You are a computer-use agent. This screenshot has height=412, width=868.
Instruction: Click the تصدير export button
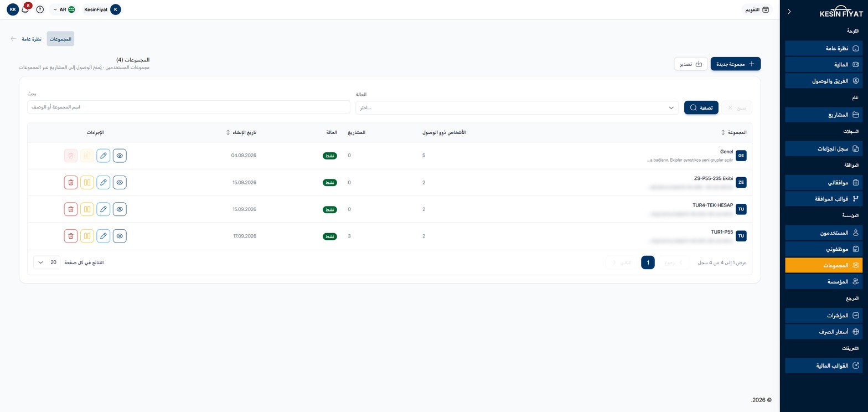point(691,64)
